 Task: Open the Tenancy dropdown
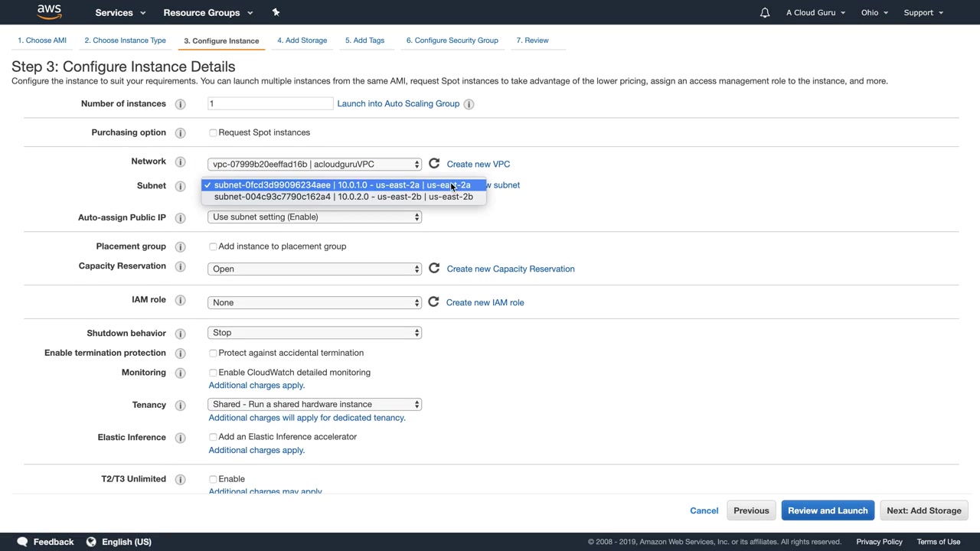point(314,404)
